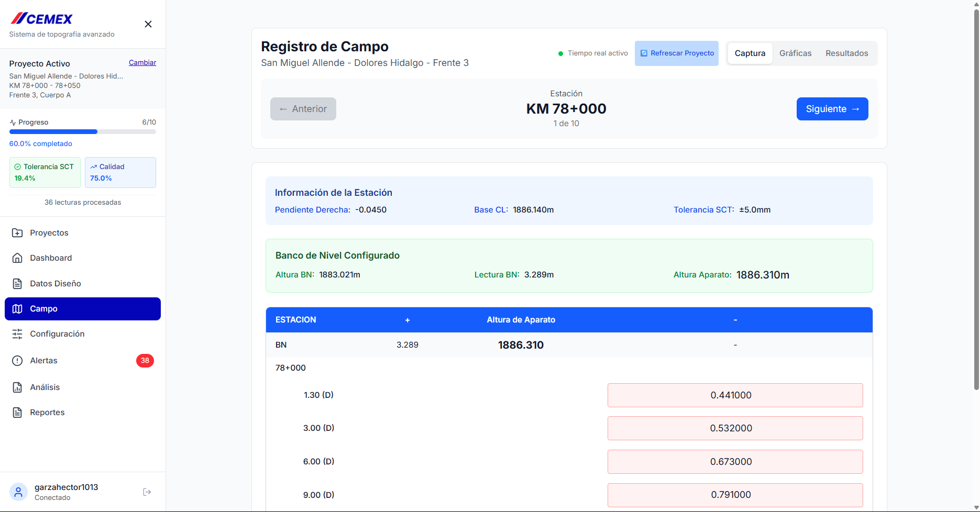Click the Cambiar project link

[142, 63]
